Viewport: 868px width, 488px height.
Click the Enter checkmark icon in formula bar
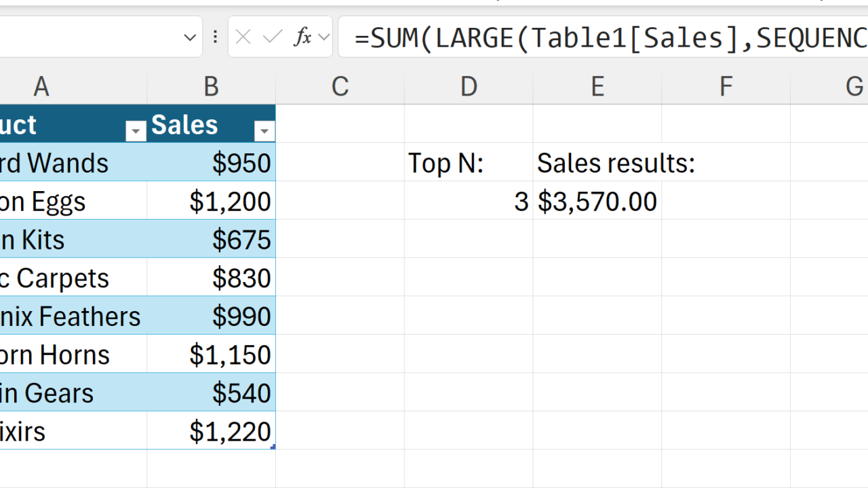pos(273,37)
